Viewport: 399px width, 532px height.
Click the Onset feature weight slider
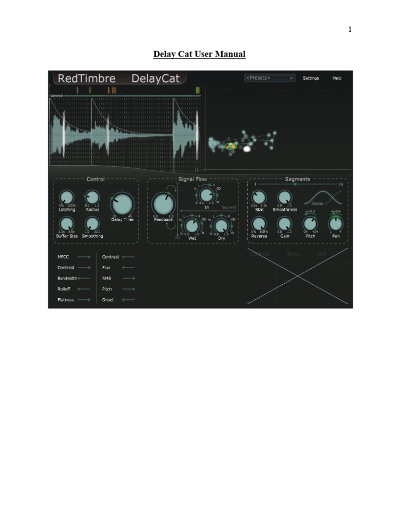(x=129, y=300)
